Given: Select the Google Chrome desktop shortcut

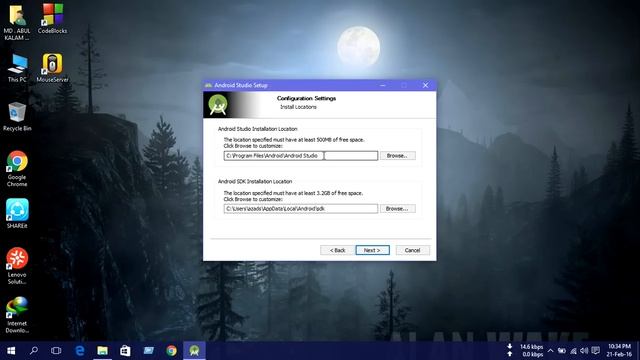Looking at the screenshot, I should click(17, 169).
